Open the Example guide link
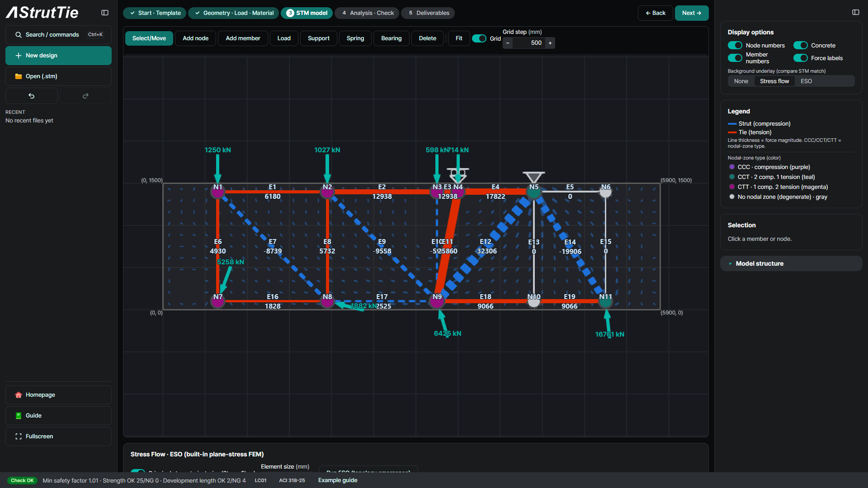Screen dimensions: 868x488 (x=338, y=480)
